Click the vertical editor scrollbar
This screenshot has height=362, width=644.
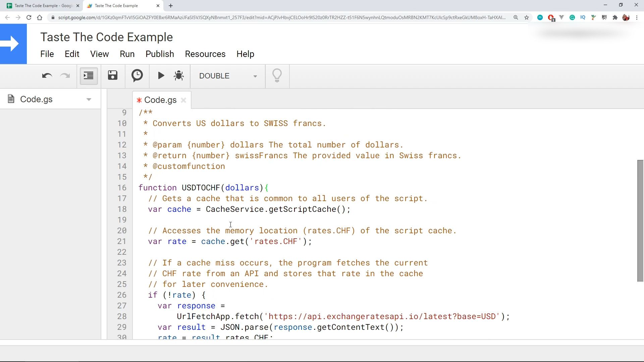click(x=640, y=221)
